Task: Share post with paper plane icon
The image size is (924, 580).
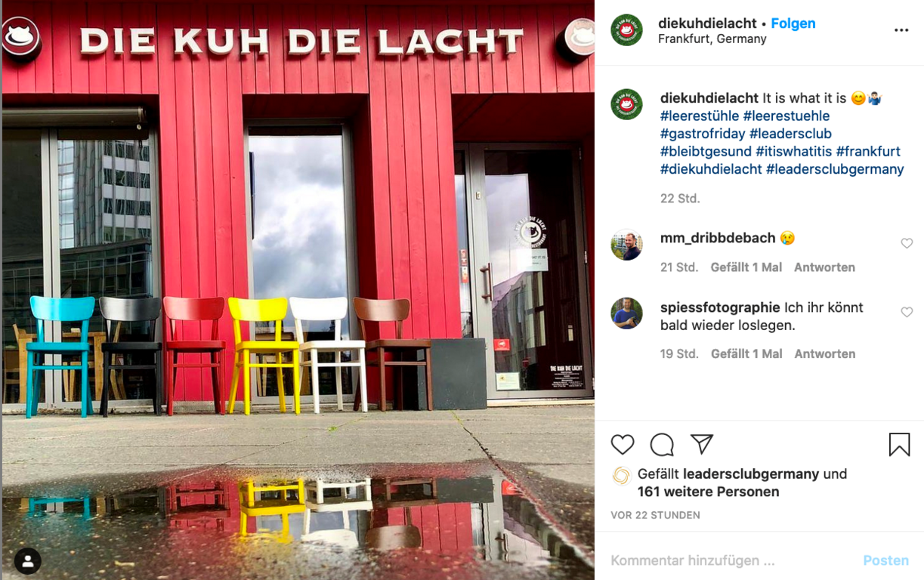Action: click(702, 444)
